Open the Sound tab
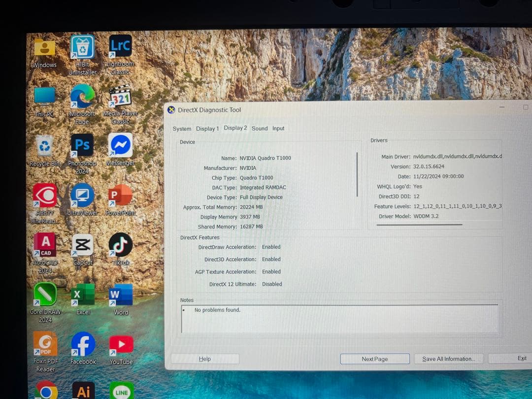Image resolution: width=532 pixels, height=399 pixels. pyautogui.click(x=260, y=129)
